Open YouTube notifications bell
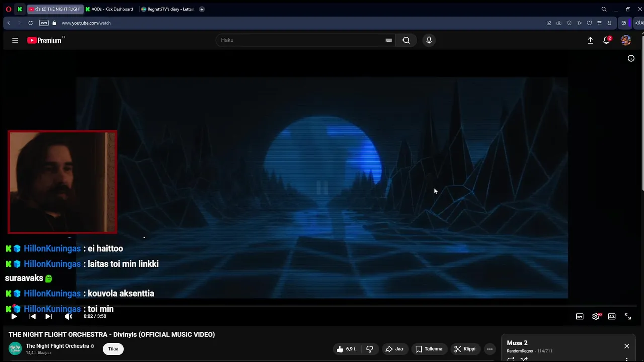 pos(607,40)
